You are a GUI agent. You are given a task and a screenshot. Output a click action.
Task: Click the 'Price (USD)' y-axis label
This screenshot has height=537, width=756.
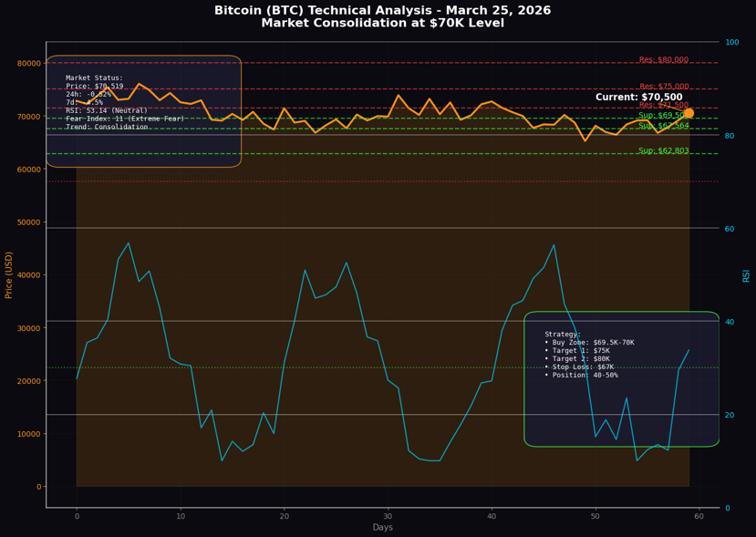[8, 274]
